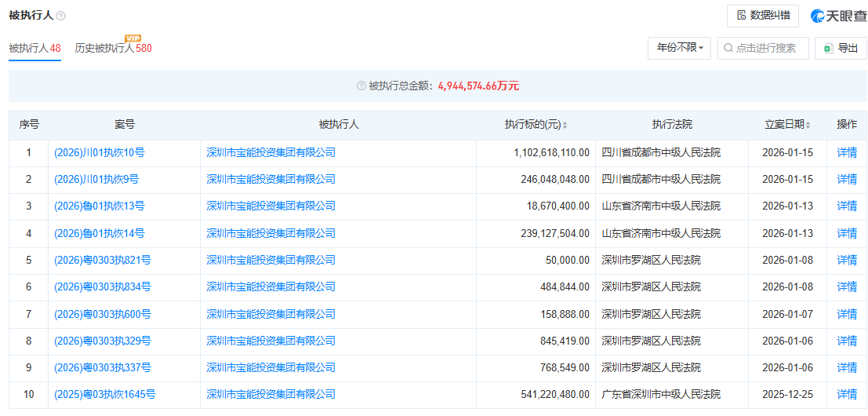Expand the 年份不限 dropdown
868x416 pixels.
679,48
